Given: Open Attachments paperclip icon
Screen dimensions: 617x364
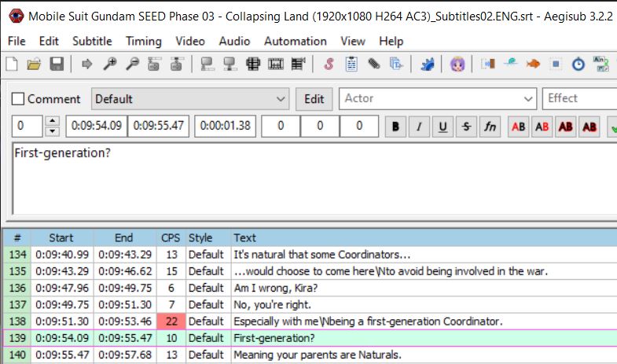Looking at the screenshot, I should 374,64.
